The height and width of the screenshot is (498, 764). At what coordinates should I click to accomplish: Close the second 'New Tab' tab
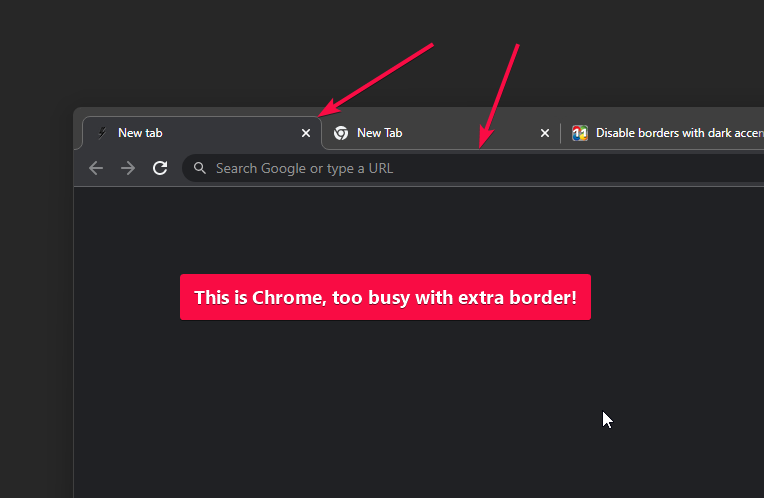pyautogui.click(x=545, y=133)
